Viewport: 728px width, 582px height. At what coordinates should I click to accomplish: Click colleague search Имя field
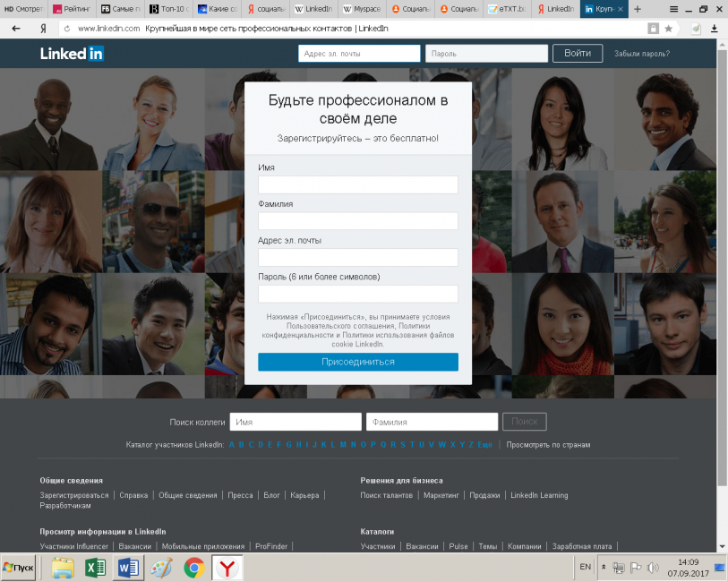click(x=295, y=422)
